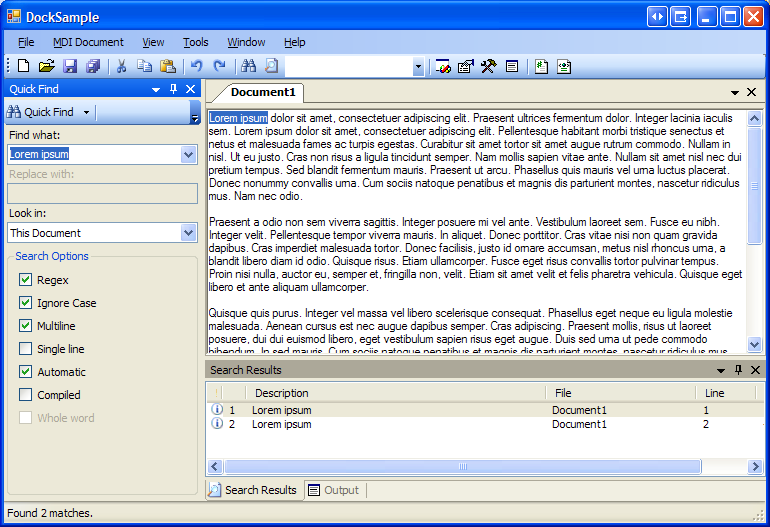Viewport: 770px width, 527px height.
Task: Click the hammer and wrench tools icon
Action: pos(489,66)
